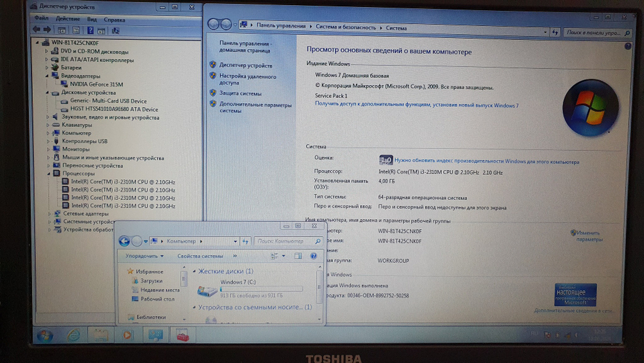Select HGST HTS541010A9E680 ATA Device

click(x=114, y=110)
